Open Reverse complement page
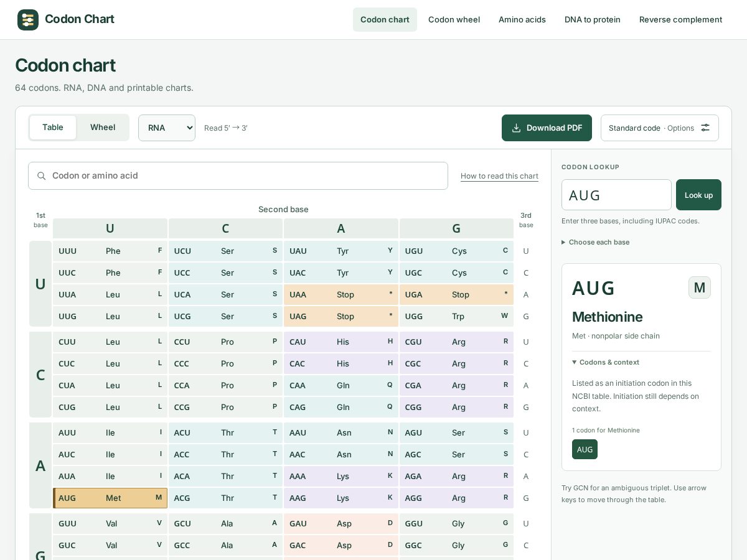The width and height of the screenshot is (747, 560). pyautogui.click(x=680, y=20)
